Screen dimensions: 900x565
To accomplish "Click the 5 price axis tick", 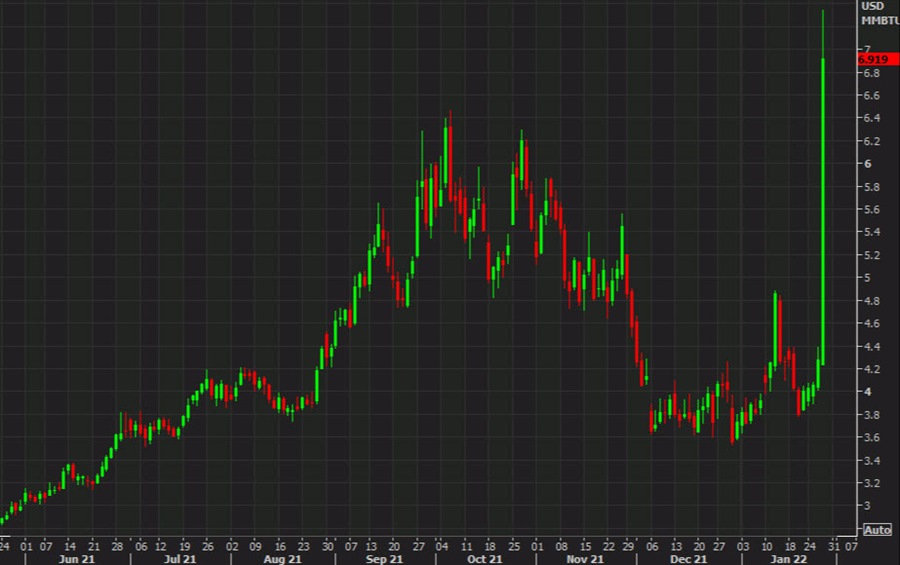I will pos(867,278).
